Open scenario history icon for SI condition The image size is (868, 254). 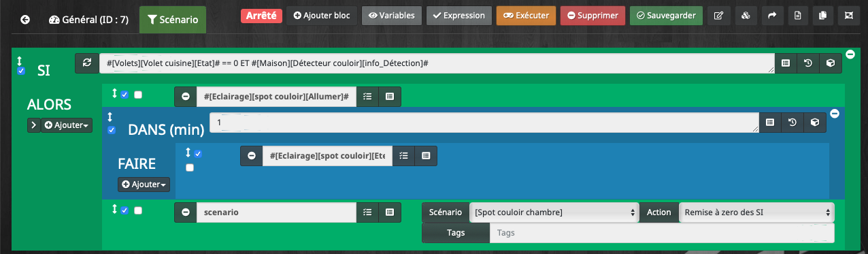808,63
